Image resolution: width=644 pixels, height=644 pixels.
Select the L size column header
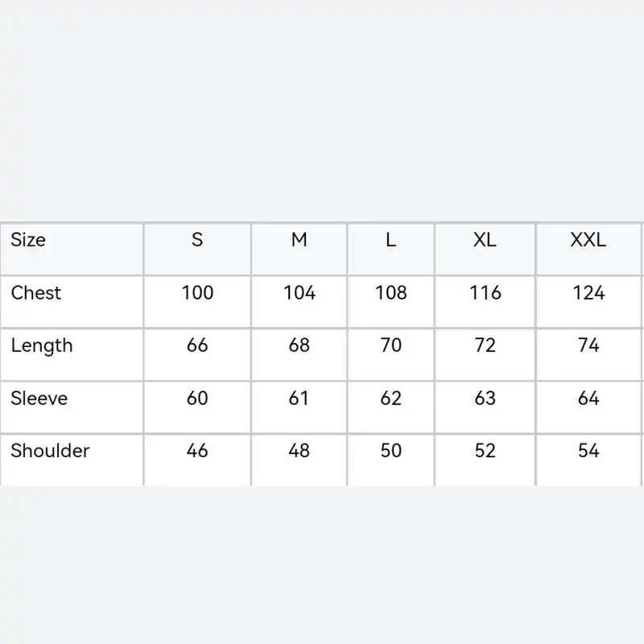[x=390, y=240]
